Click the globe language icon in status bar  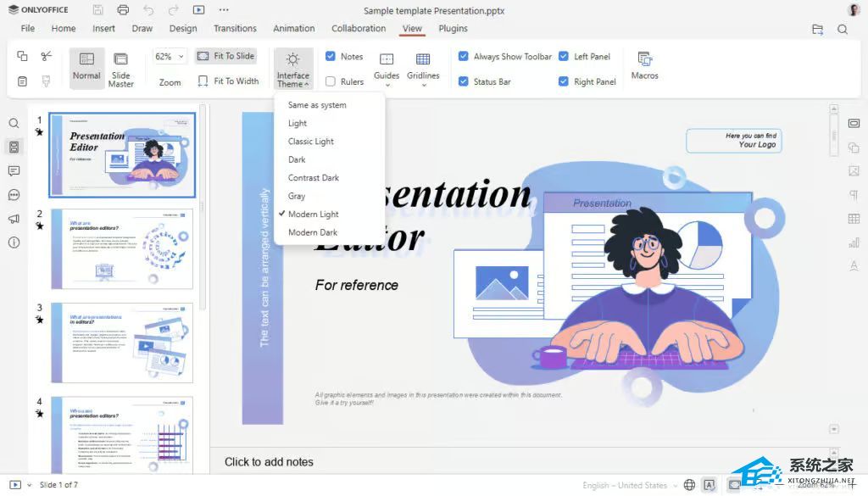pyautogui.click(x=689, y=485)
